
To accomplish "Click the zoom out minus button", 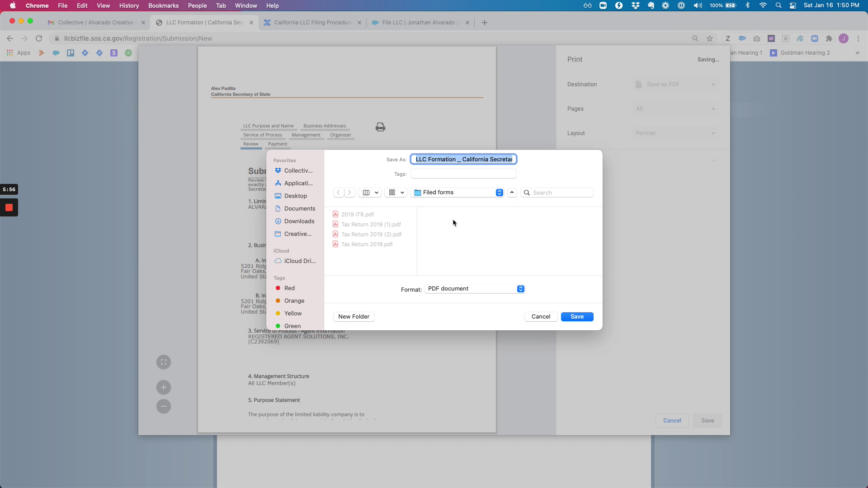I will click(x=164, y=406).
